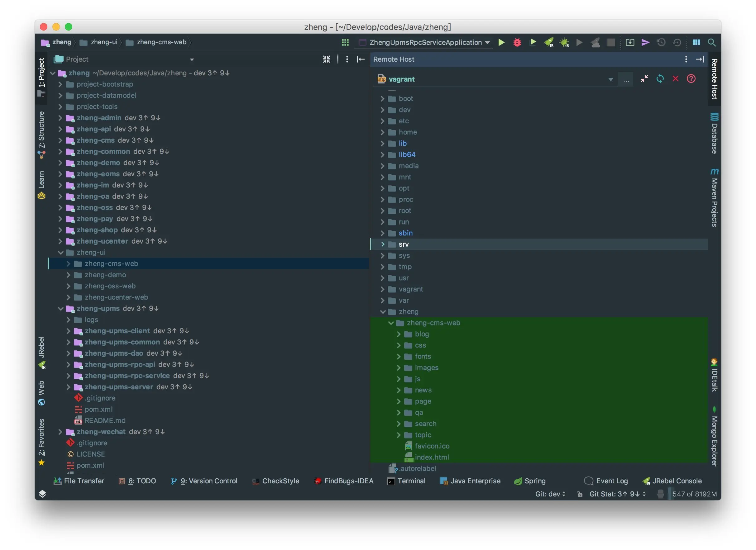Hide the Project tool window panel
This screenshot has height=550, width=756.
(x=361, y=59)
